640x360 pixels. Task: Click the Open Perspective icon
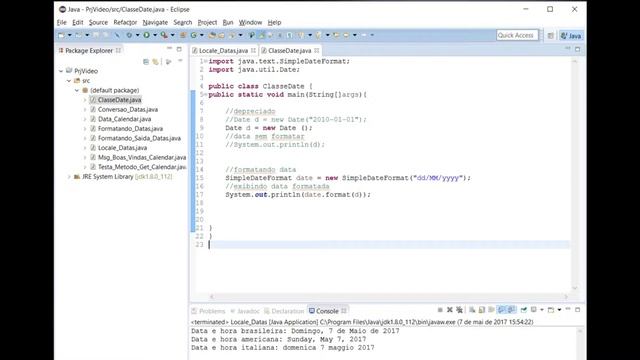click(551, 36)
